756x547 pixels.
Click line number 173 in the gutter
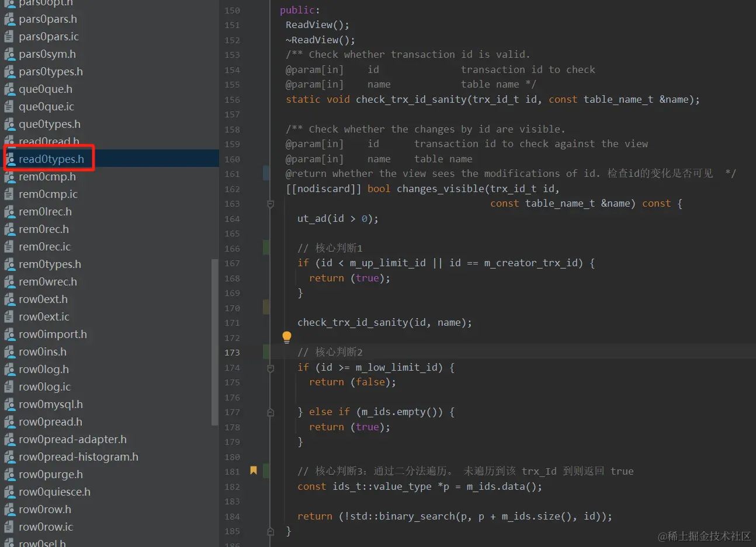(232, 353)
